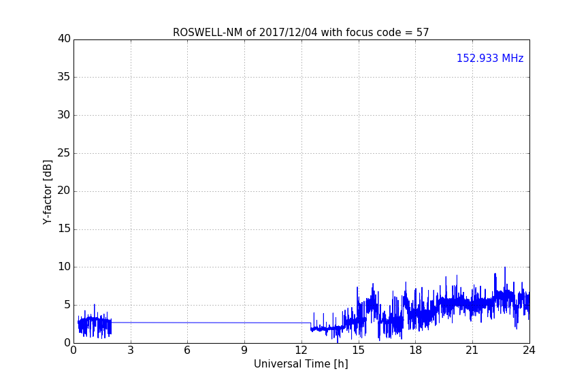Click the x-axis tick label 12

click(x=301, y=350)
